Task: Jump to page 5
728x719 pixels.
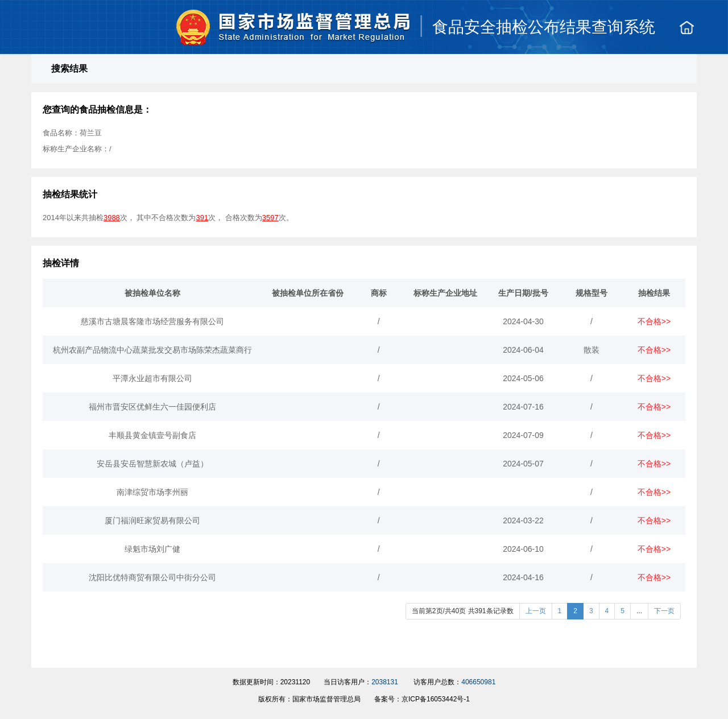Action: pyautogui.click(x=622, y=611)
